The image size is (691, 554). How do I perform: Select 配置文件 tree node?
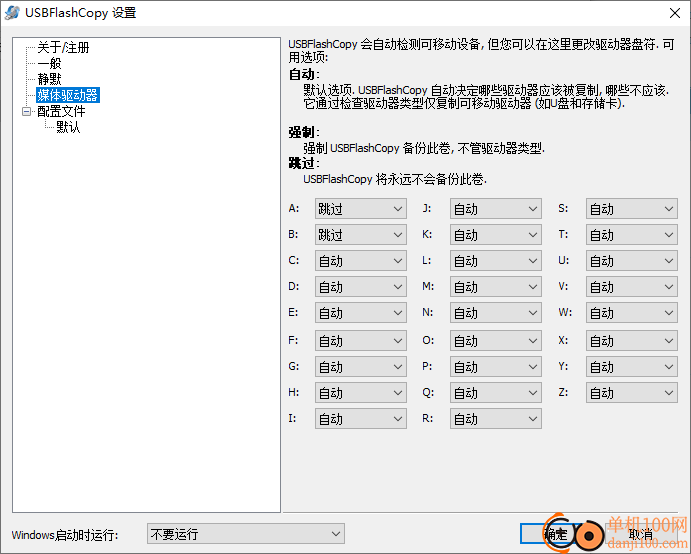click(x=61, y=111)
